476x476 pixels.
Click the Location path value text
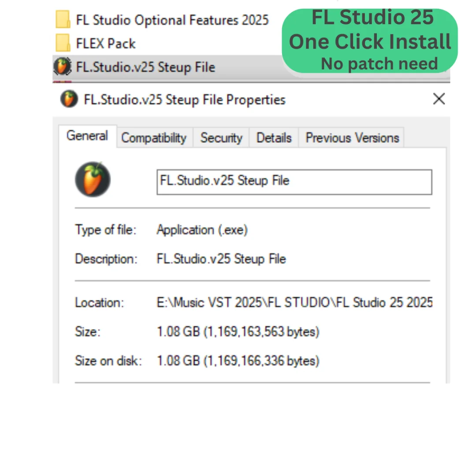(294, 303)
